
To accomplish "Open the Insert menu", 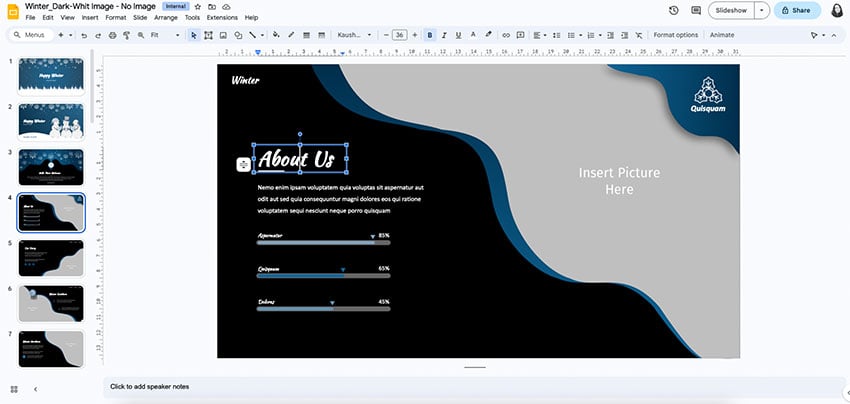I will (90, 17).
